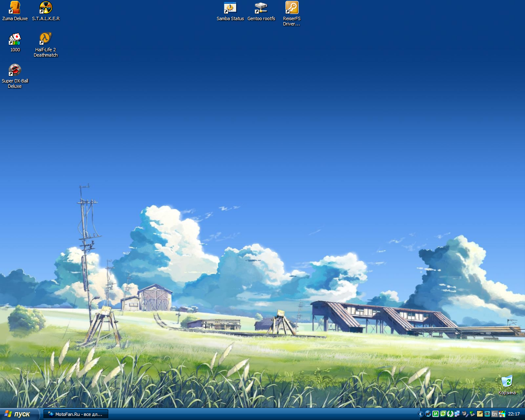
Task: Open the Zuma Deluxe desktop shortcut
Action: (x=15, y=11)
